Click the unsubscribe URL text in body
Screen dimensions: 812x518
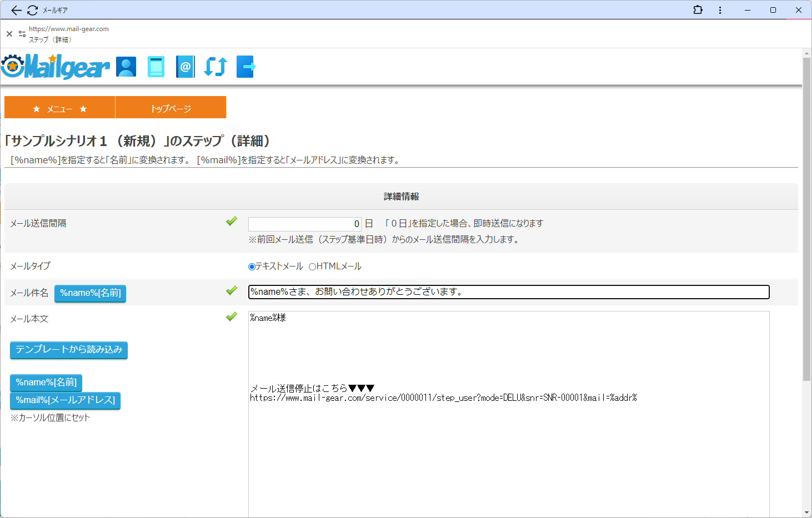[443, 398]
